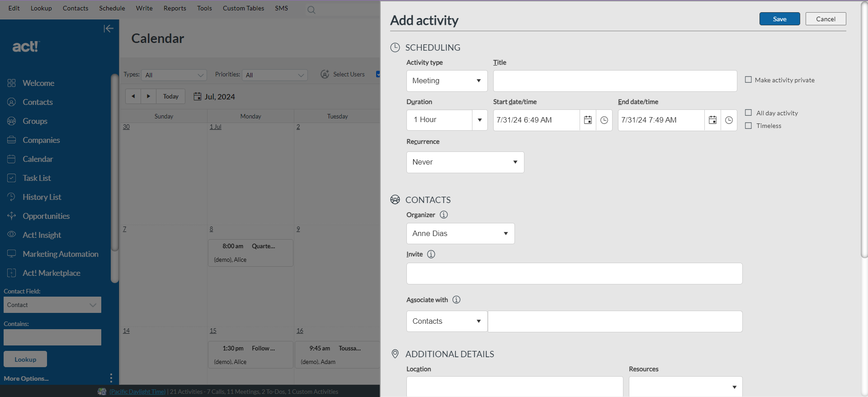Screen dimensions: 868x397
Task: Save the new activity
Action: 779,19
